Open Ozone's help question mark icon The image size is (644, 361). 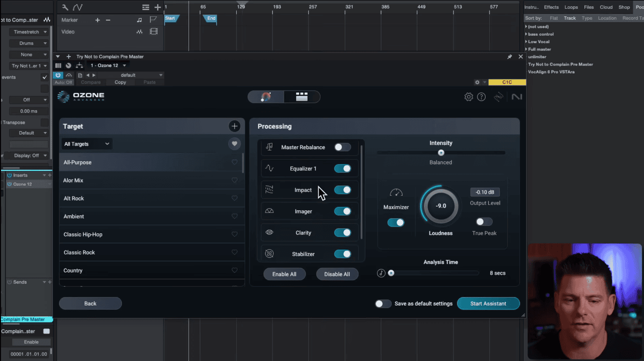481,97
